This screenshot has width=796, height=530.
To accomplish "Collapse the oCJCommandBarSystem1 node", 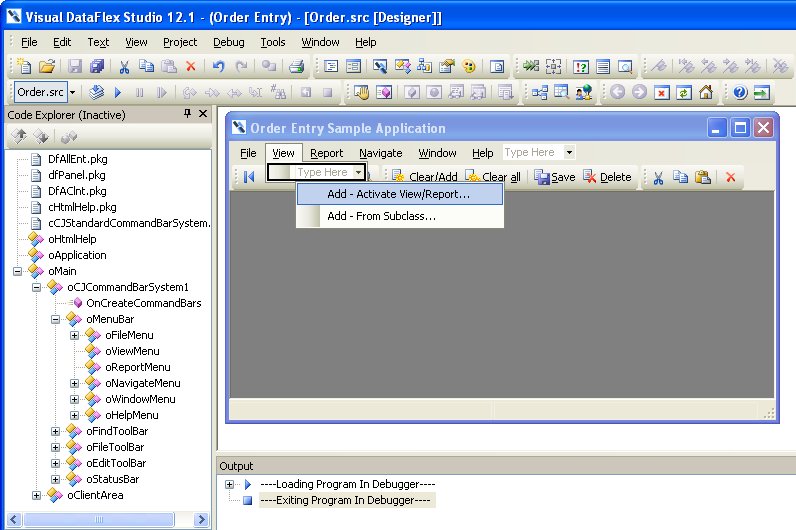I will pyautogui.click(x=37, y=287).
